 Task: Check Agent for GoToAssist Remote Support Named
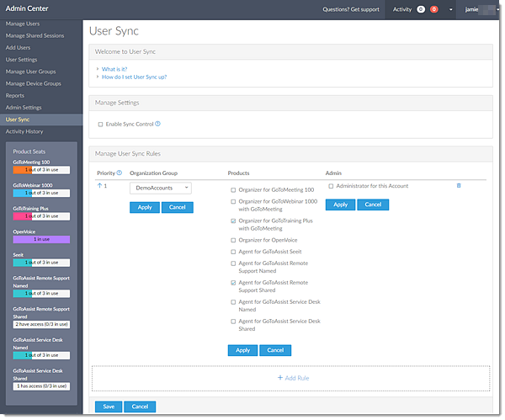[x=233, y=263]
